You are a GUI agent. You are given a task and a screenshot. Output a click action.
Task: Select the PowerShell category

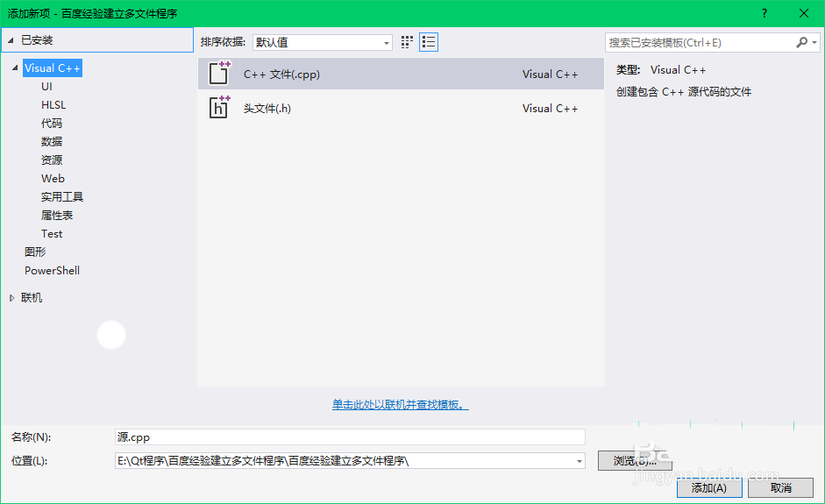pos(52,271)
